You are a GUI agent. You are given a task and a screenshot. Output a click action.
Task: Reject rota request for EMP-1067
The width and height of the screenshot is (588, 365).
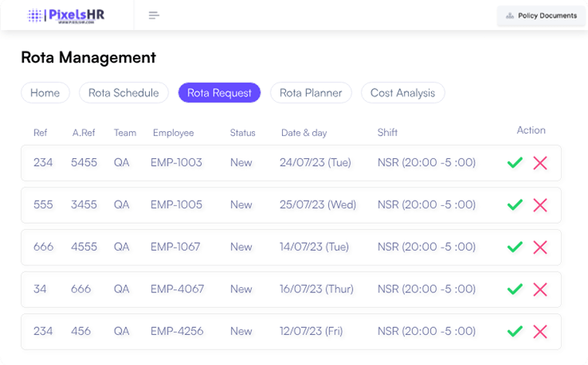[540, 247]
